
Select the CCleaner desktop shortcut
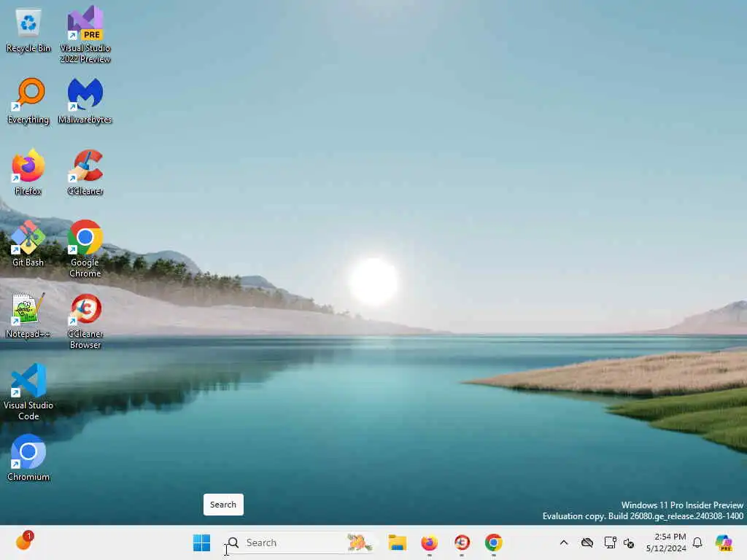pos(85,172)
